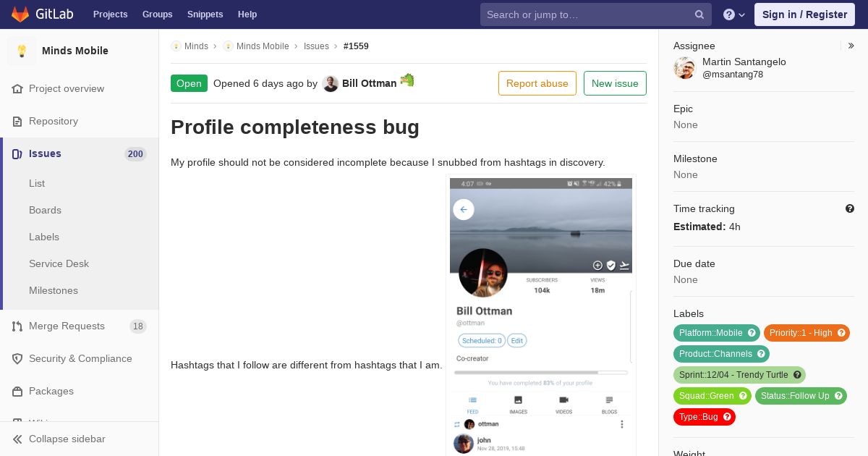Screen dimensions: 868x456
Task: Click the Platform::Mobile label
Action: coord(717,333)
